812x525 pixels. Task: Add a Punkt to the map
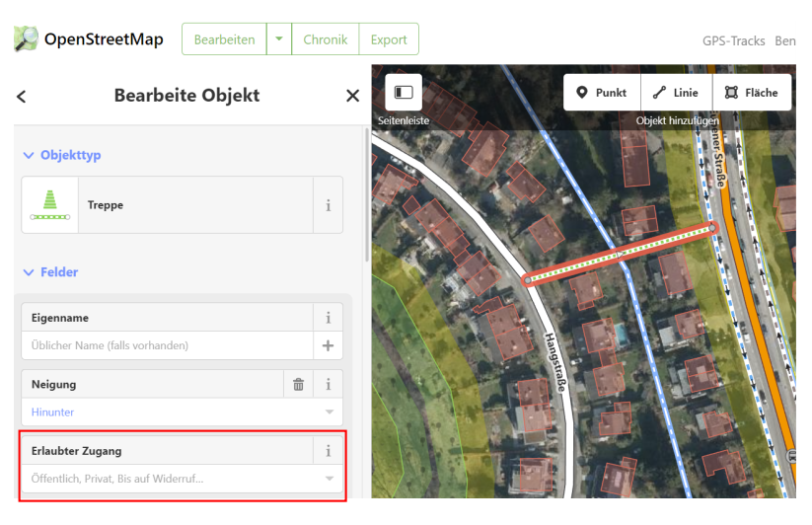602,93
